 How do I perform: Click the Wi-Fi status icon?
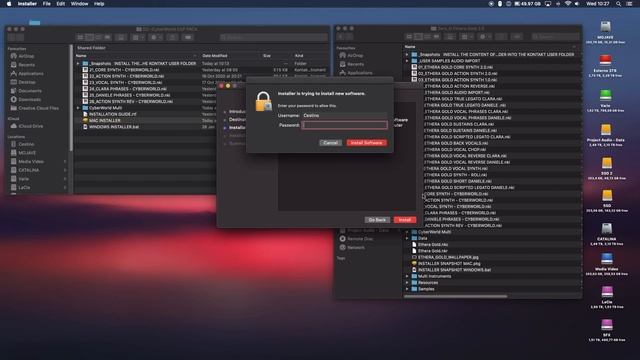(x=567, y=4)
